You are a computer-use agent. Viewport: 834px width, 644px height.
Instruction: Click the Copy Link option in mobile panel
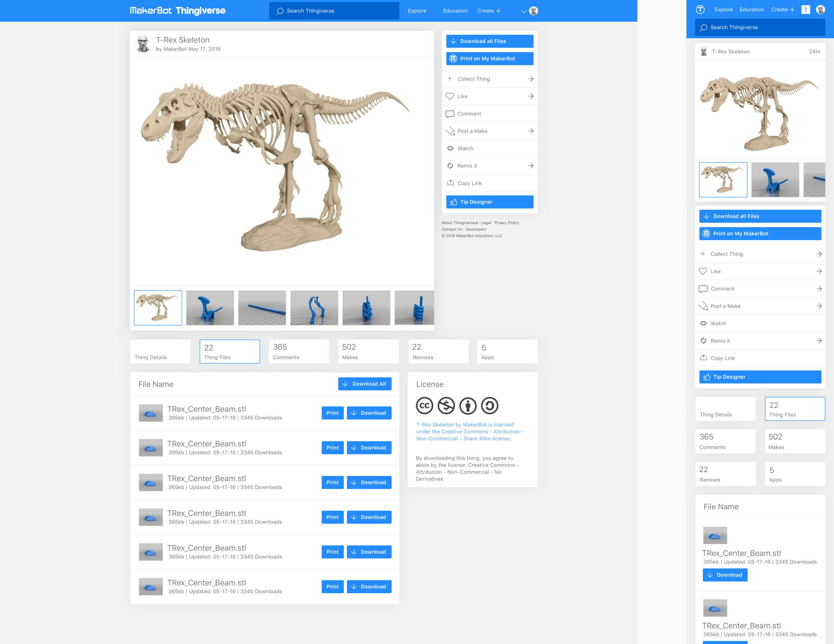pos(760,358)
